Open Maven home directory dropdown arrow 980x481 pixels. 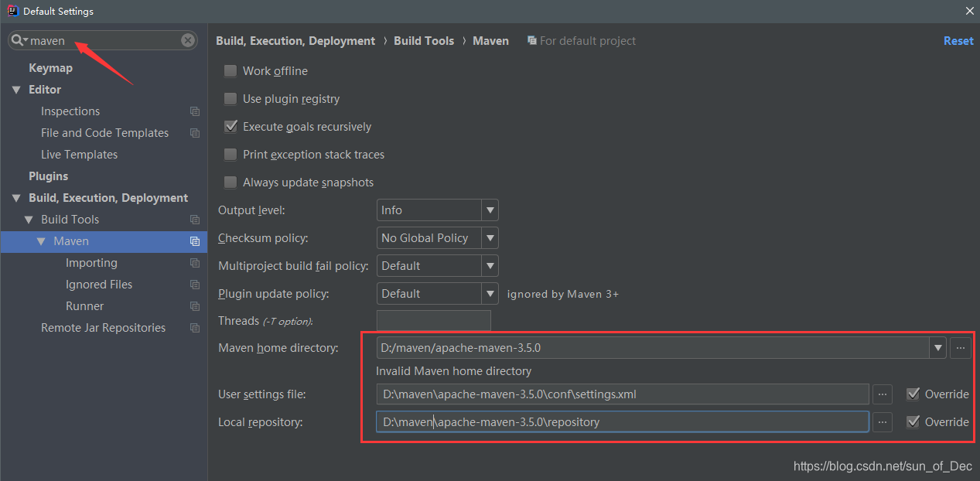(x=938, y=348)
